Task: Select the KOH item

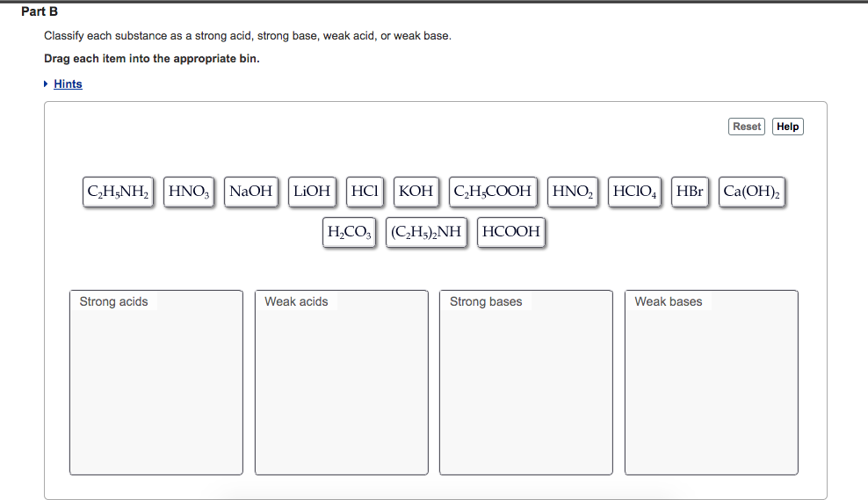Action: click(x=416, y=191)
